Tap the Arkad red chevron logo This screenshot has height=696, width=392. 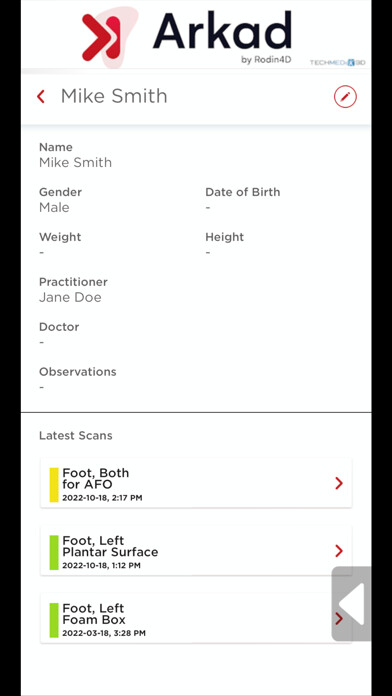(102, 36)
